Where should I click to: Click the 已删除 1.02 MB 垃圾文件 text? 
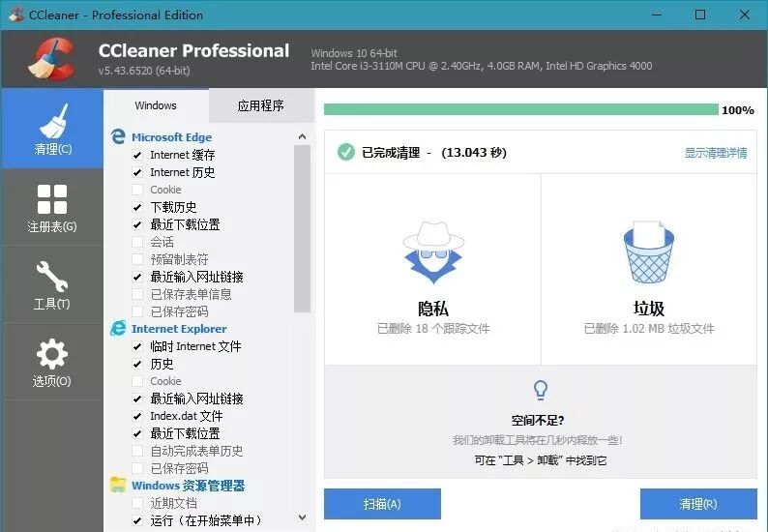click(649, 328)
